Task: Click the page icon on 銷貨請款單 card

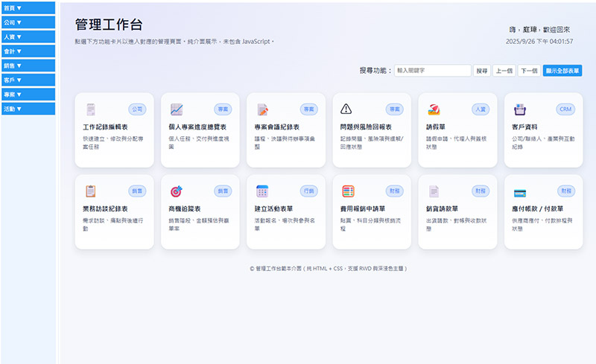Action: [434, 191]
